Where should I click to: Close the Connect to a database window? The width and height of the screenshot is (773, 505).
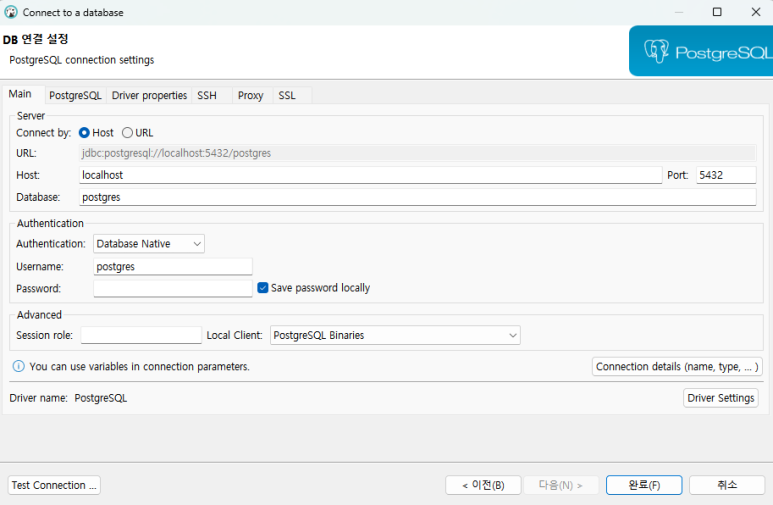[x=756, y=12]
